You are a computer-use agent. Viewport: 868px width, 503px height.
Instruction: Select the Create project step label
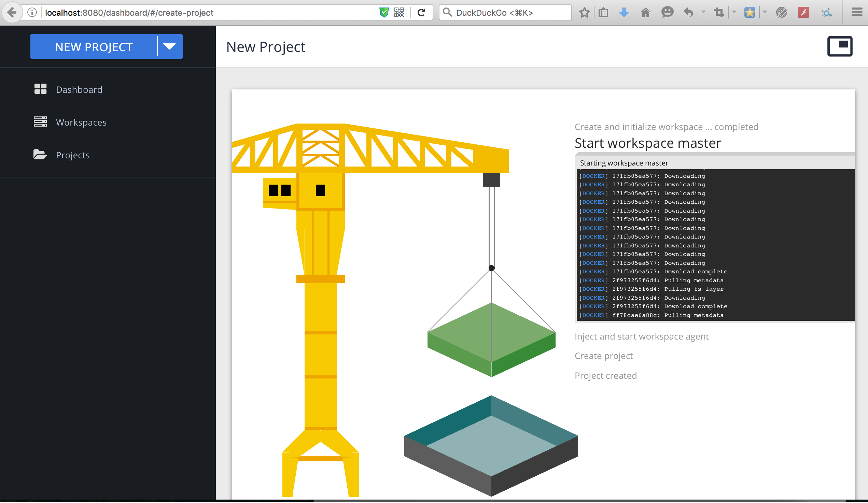pyautogui.click(x=603, y=356)
